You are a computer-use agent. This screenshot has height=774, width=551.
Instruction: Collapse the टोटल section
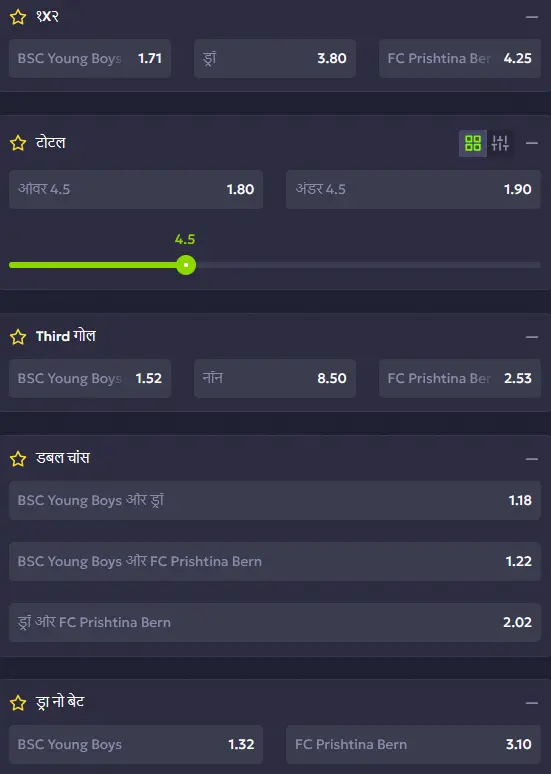click(x=532, y=143)
